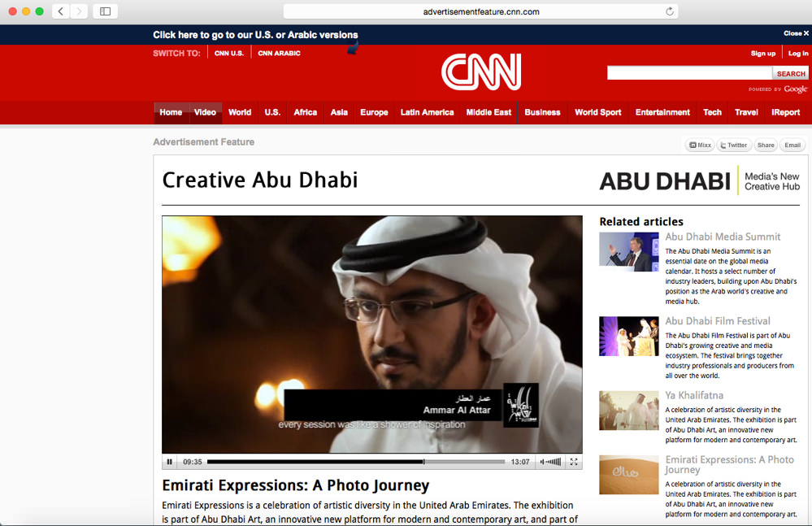Click the 'Creative Abu Dhabi' heading

click(x=260, y=180)
